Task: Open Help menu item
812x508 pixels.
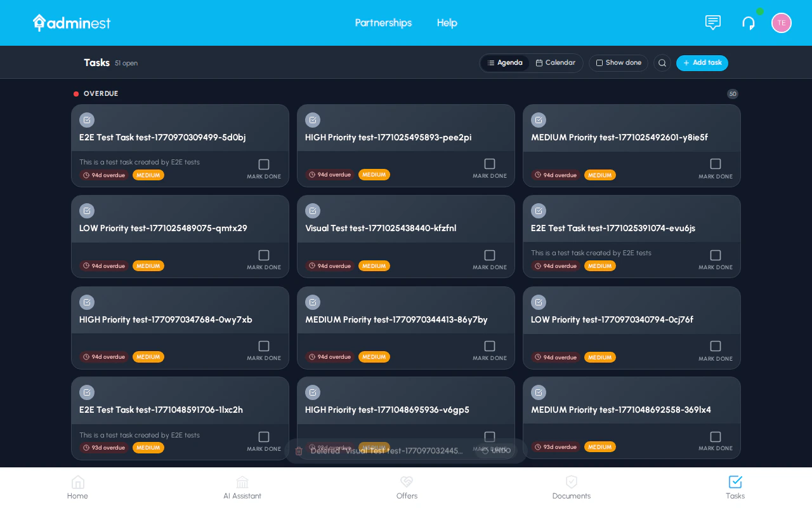Action: pyautogui.click(x=447, y=23)
